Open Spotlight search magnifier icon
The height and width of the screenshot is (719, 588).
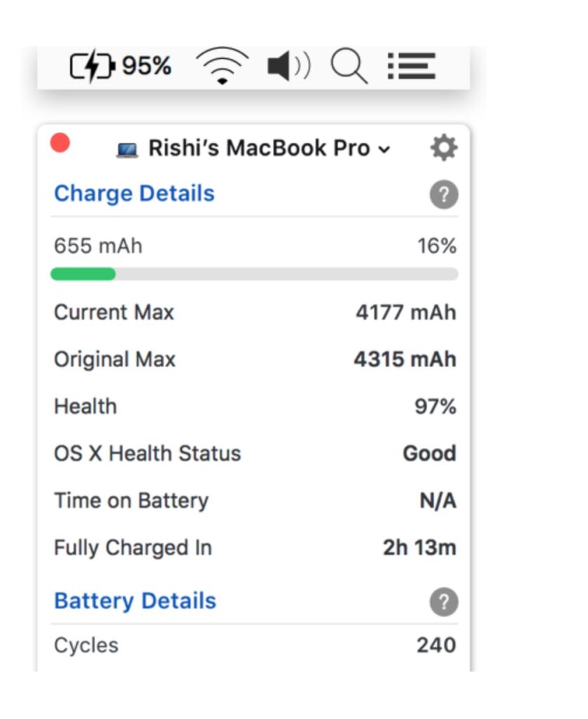coord(349,65)
